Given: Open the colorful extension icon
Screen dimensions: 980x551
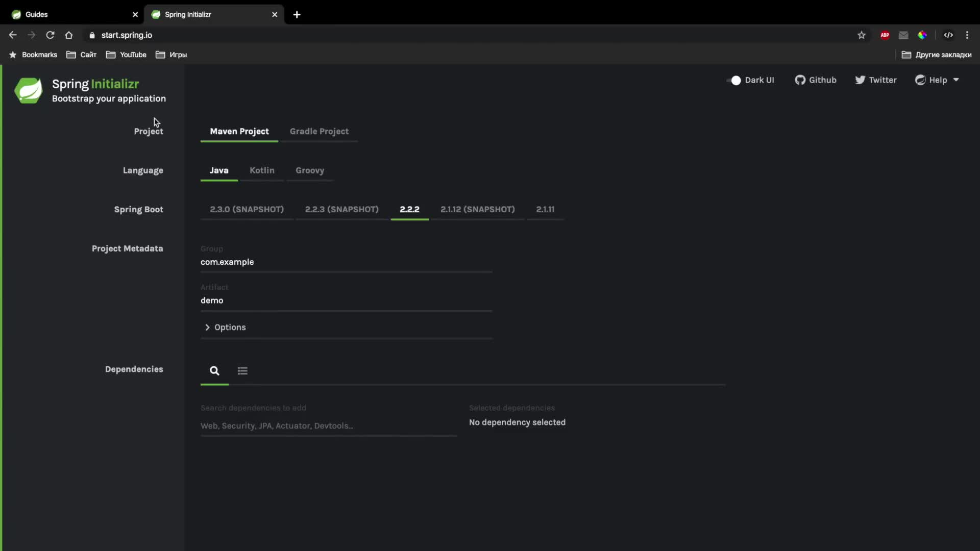Looking at the screenshot, I should [922, 35].
